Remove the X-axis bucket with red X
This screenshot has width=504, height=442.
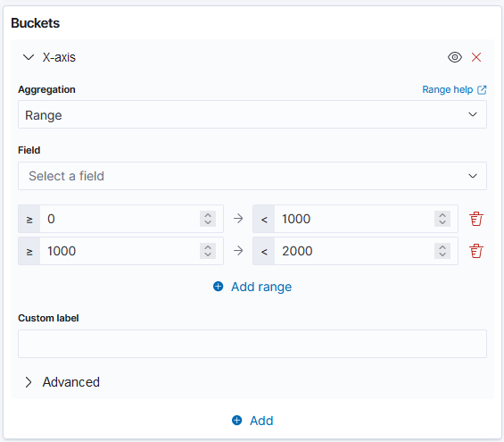point(476,57)
